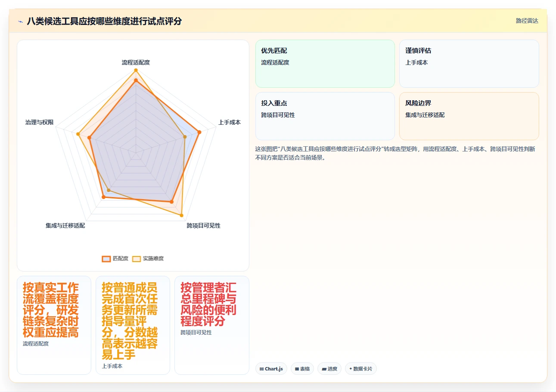The width and height of the screenshot is (556, 392).
Task: Open the card about 按真实工作流覆盖程度评分
Action: point(54,325)
